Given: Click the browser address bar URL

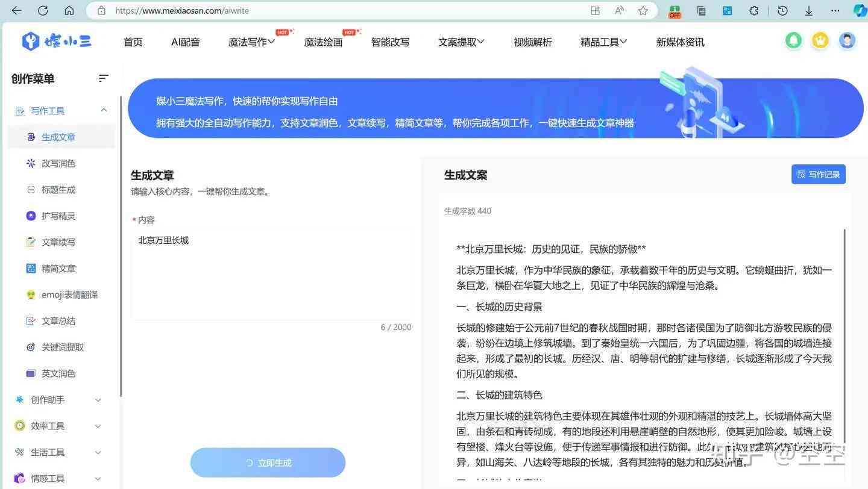Looking at the screenshot, I should click(181, 10).
